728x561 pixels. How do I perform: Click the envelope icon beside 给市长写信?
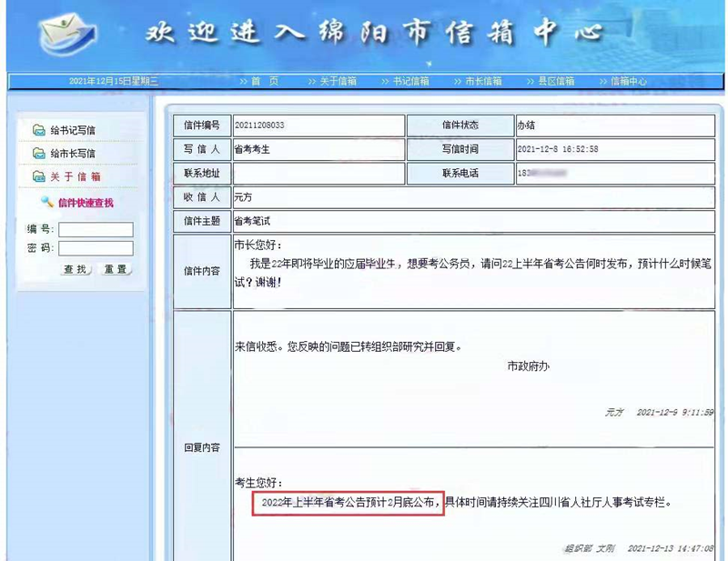[x=38, y=154]
